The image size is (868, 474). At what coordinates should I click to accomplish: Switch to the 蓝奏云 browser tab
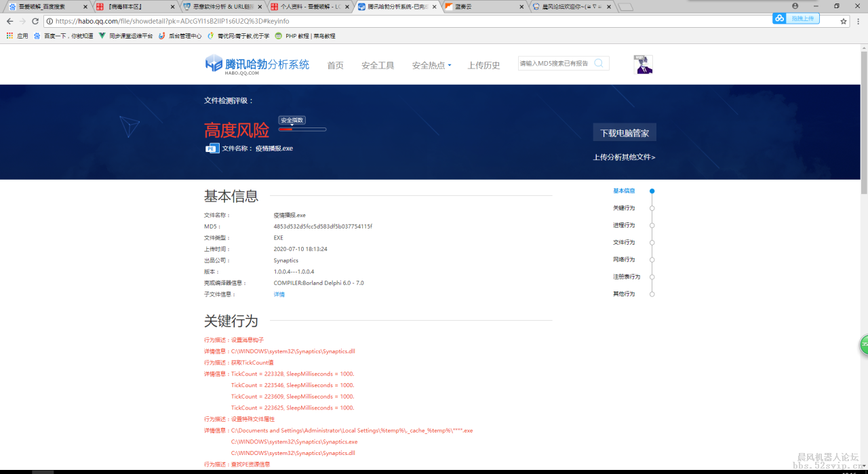tap(483, 6)
